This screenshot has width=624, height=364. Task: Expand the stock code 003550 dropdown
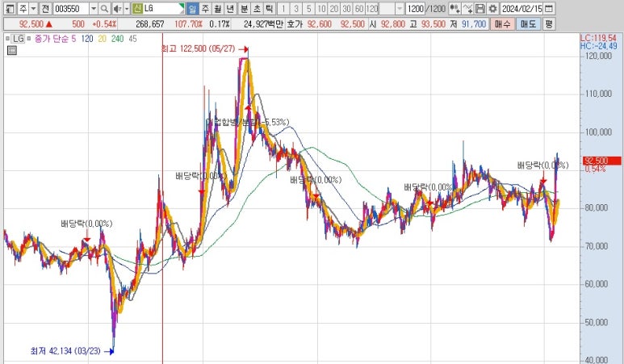tap(94, 8)
